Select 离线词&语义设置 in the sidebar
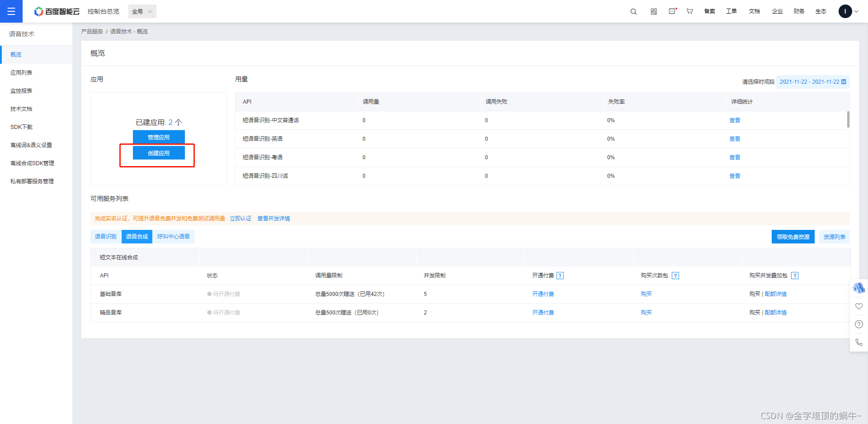868x424 pixels. 36,145
